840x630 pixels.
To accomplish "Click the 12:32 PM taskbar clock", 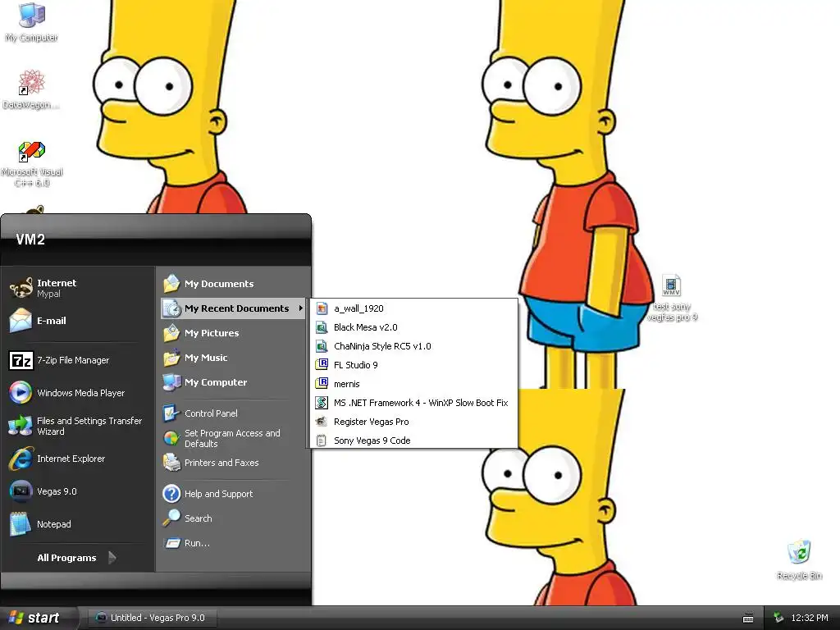I will [x=810, y=618].
